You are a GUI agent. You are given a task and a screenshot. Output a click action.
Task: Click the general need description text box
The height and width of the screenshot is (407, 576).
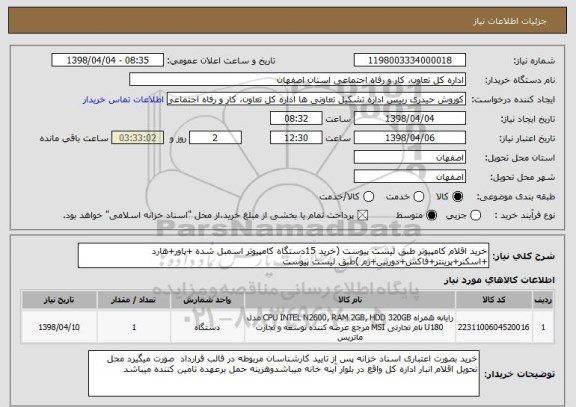pos(283,256)
